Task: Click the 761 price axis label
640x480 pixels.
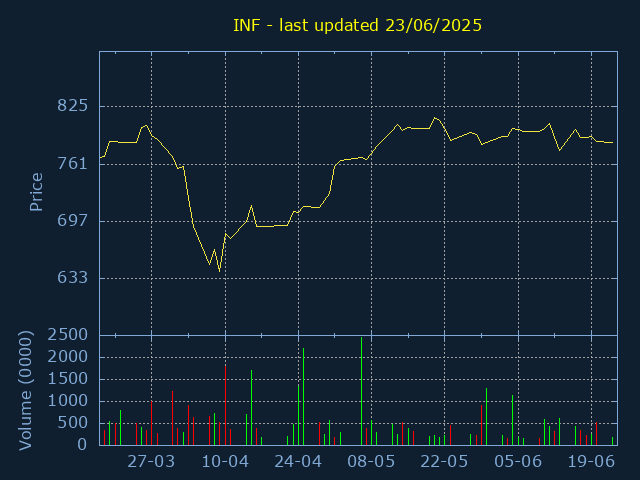Action: [73, 163]
